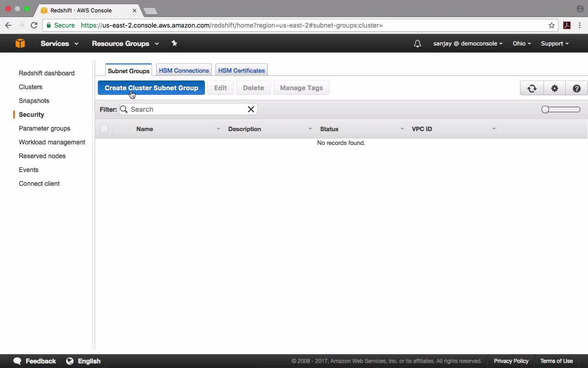Click the Delete button
The height and width of the screenshot is (368, 588).
[x=253, y=88]
